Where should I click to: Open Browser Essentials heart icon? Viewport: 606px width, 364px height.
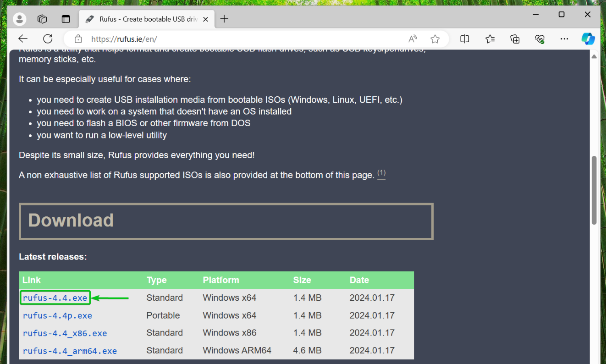pyautogui.click(x=540, y=39)
